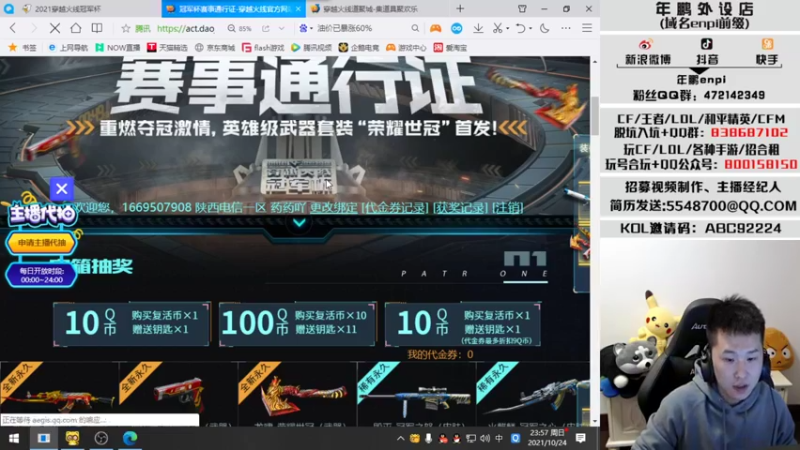The image size is (800, 450).
Task: Click the scissors screenshot tool icon
Action: point(497,29)
